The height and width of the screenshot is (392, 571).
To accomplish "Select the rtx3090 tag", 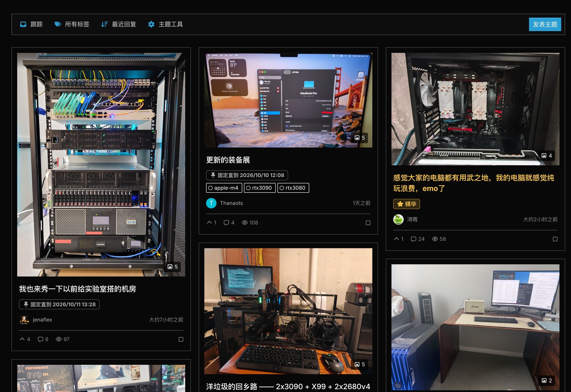I will click(259, 188).
